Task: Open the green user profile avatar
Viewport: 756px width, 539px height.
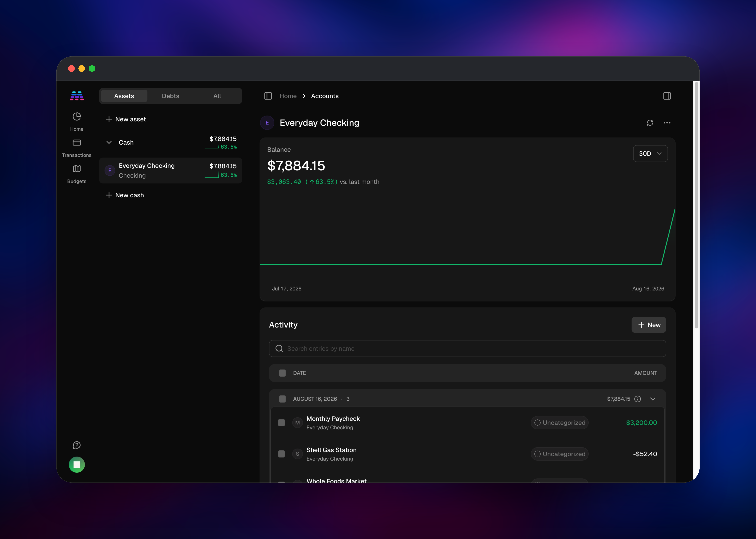Action: point(77,465)
